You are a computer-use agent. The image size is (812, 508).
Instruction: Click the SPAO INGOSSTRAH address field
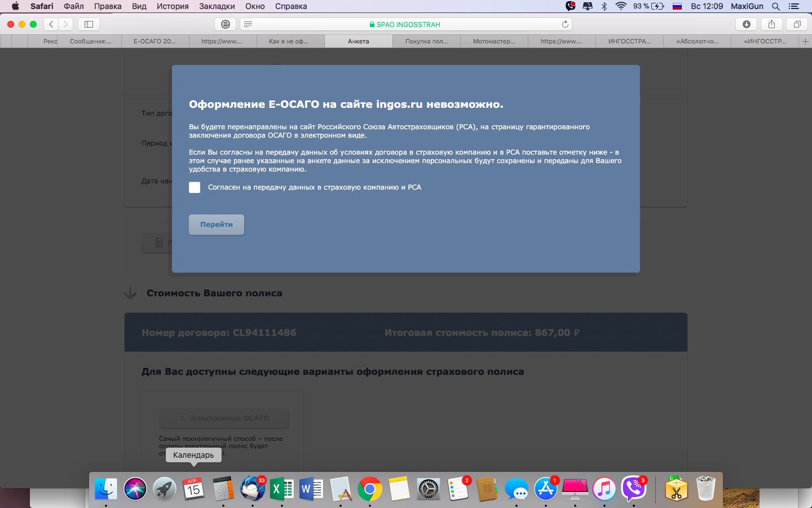[406, 24]
